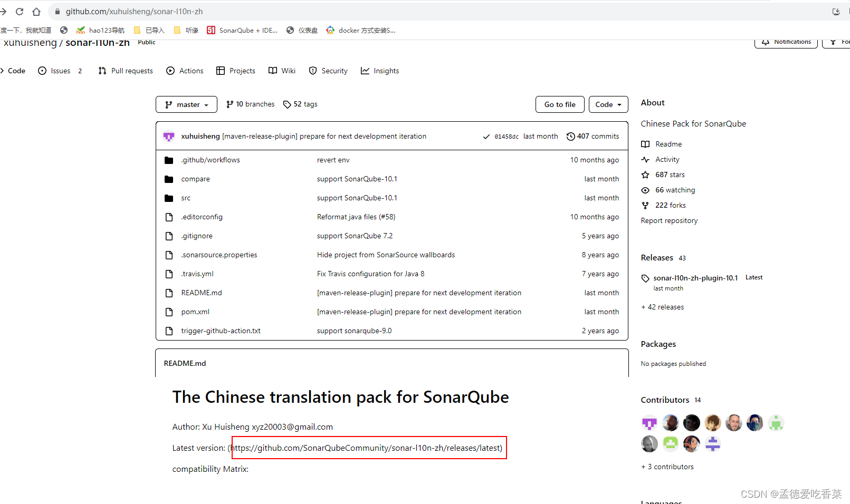View the 66 watching link
The width and height of the screenshot is (850, 504).
[x=668, y=190]
